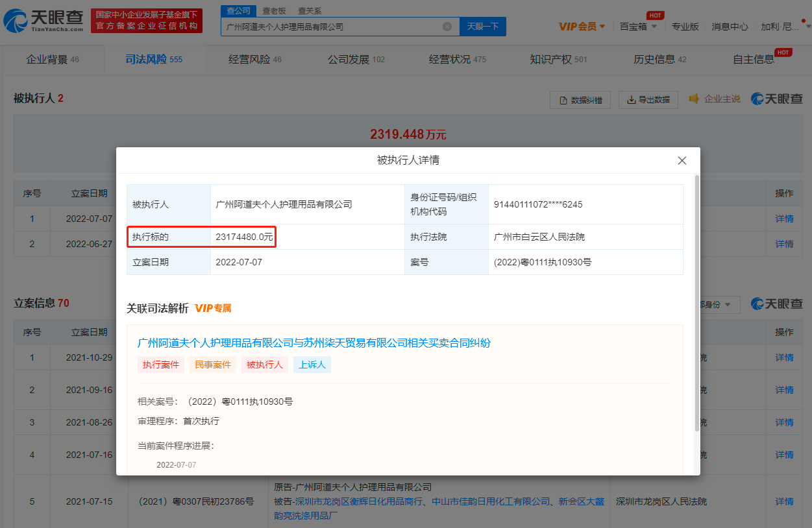Switch to the 历史信息 tab
The width and height of the screenshot is (812, 528).
click(660, 60)
